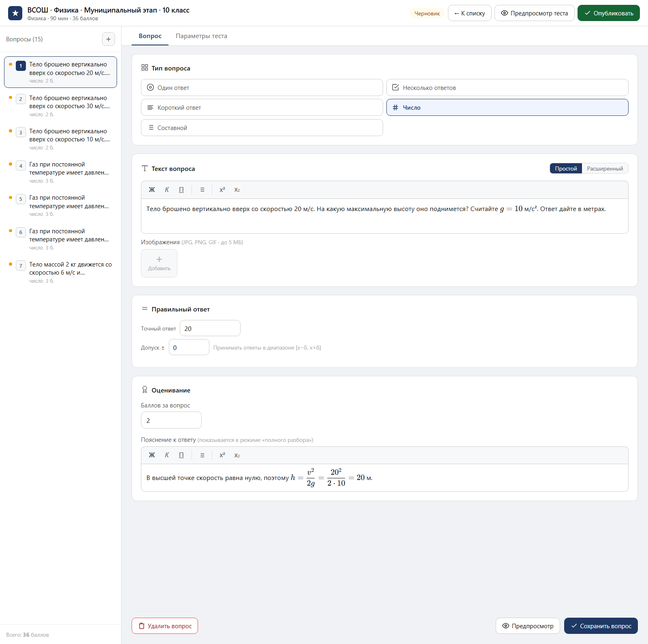Screen dimensions: 648x644
Task: Open the 'Параметры теста' tab
Action: [201, 36]
